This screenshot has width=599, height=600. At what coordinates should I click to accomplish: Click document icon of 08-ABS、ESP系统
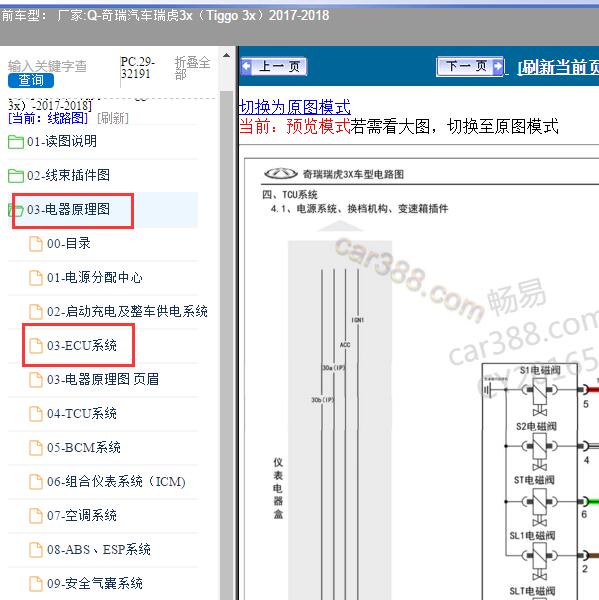click(x=36, y=550)
